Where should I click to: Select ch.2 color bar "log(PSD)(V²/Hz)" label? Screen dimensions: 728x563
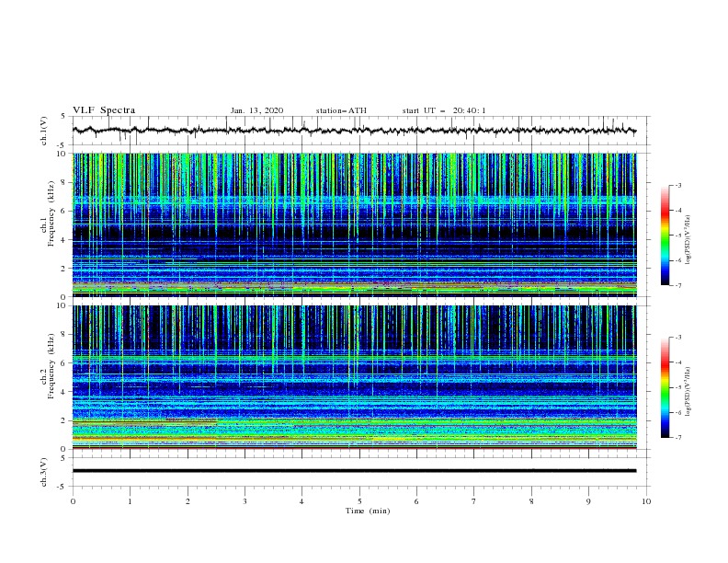(x=688, y=392)
